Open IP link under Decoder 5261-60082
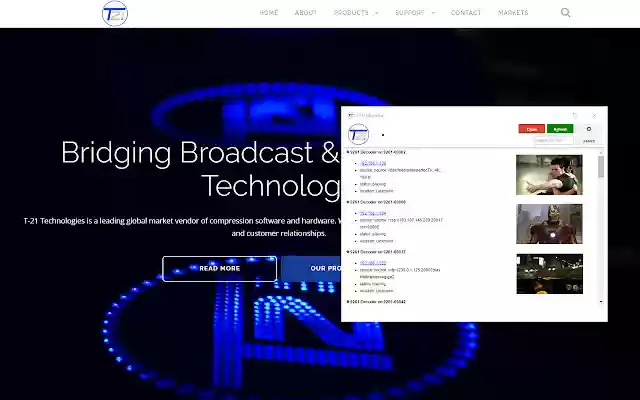640x400 pixels. (373, 163)
